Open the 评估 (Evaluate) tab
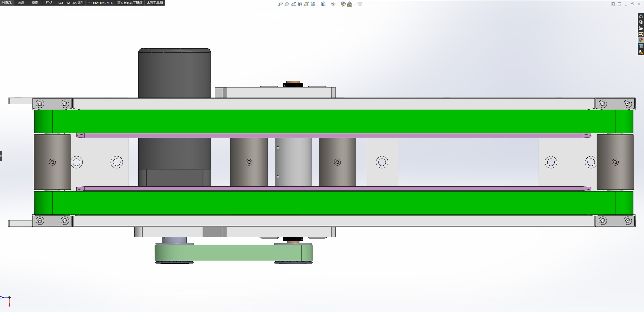Viewport: 644px width, 312px height. [x=49, y=3]
